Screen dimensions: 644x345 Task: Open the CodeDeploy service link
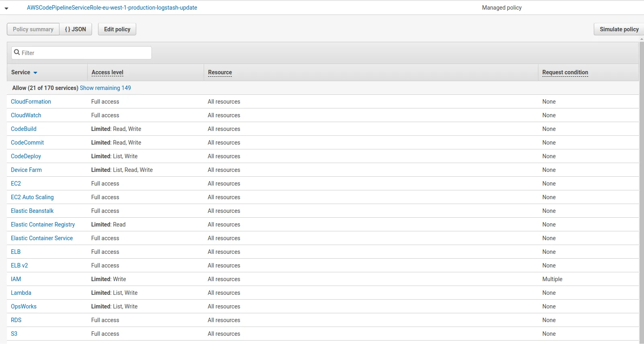click(26, 156)
